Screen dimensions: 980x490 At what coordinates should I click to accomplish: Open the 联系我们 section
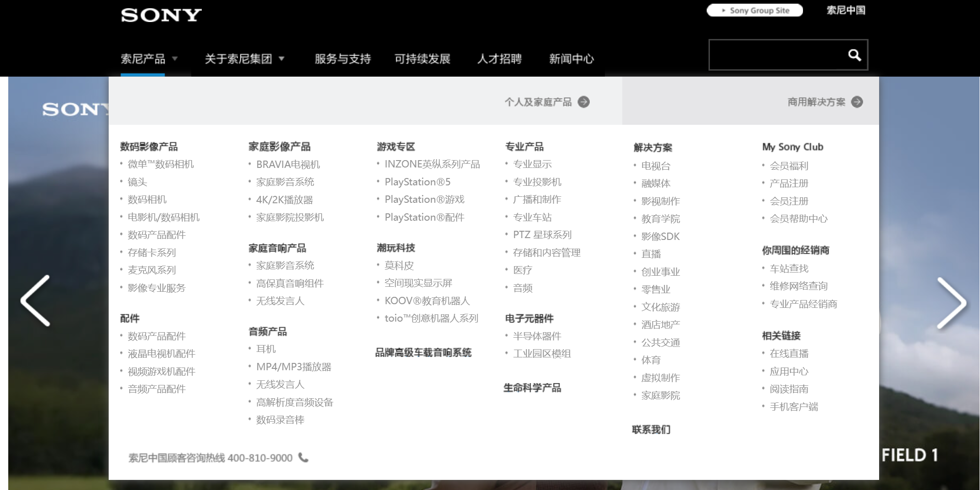[x=651, y=429]
